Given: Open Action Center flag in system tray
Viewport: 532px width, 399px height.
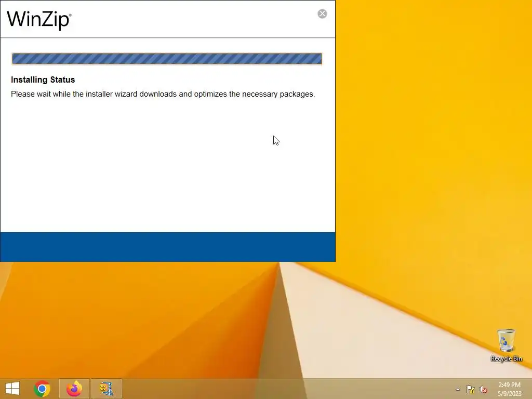Looking at the screenshot, I should [x=470, y=389].
